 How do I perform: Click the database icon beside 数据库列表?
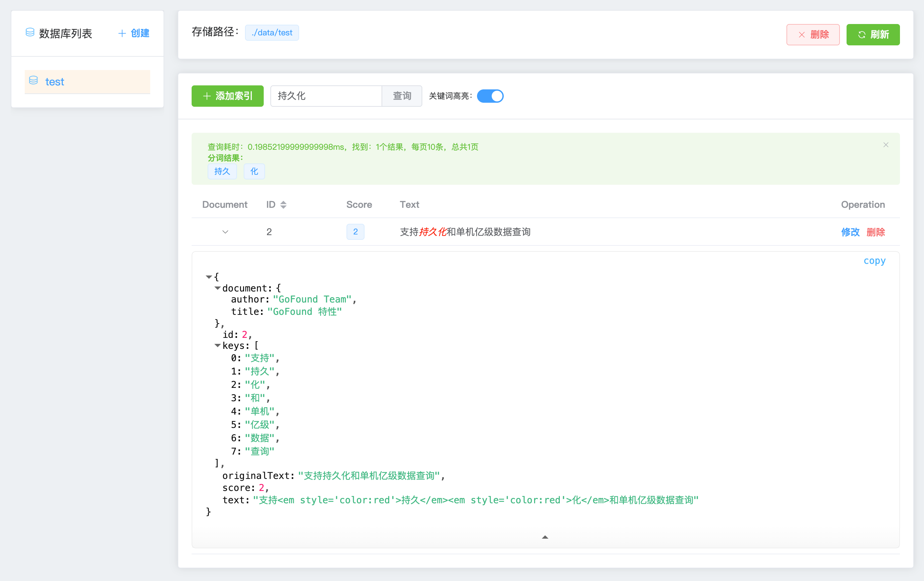click(x=30, y=32)
